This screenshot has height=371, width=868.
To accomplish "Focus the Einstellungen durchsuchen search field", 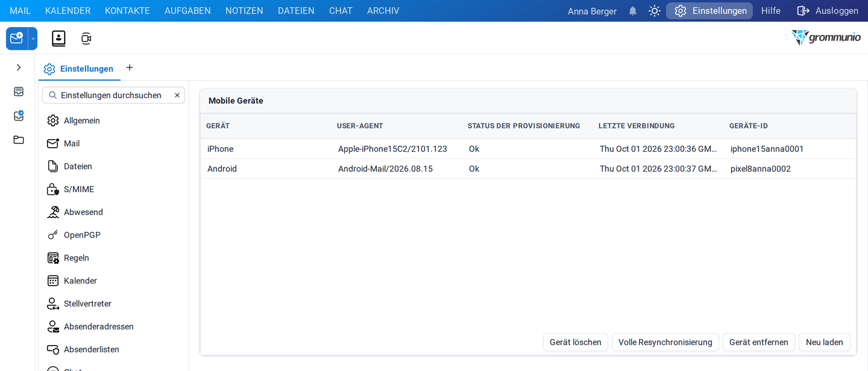I will [x=111, y=95].
